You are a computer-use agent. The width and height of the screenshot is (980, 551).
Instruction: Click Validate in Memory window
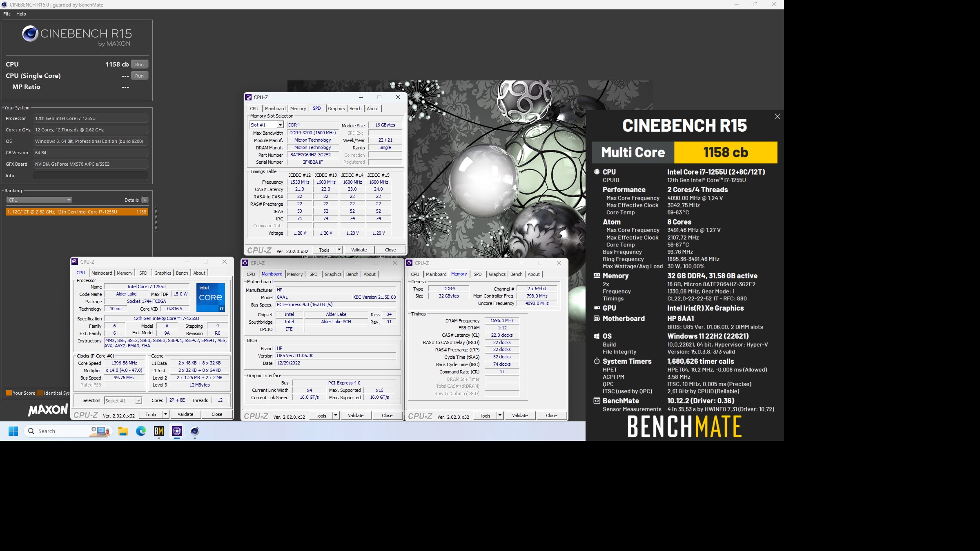[x=520, y=415]
